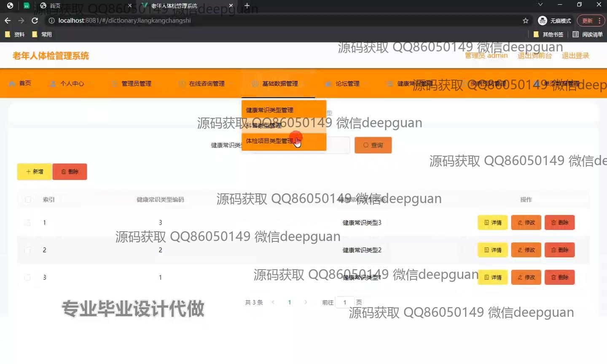Open the browser tab search chevron
The image size is (607, 364).
(x=540, y=5)
